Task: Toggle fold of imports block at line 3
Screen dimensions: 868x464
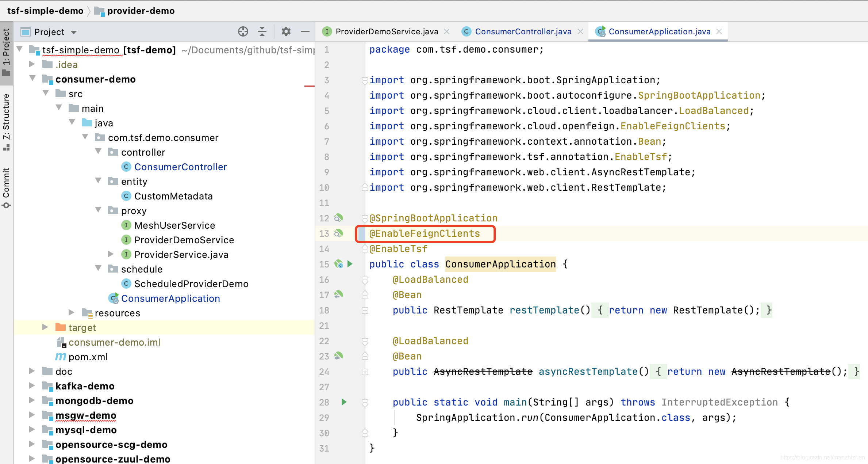Action: pos(365,80)
